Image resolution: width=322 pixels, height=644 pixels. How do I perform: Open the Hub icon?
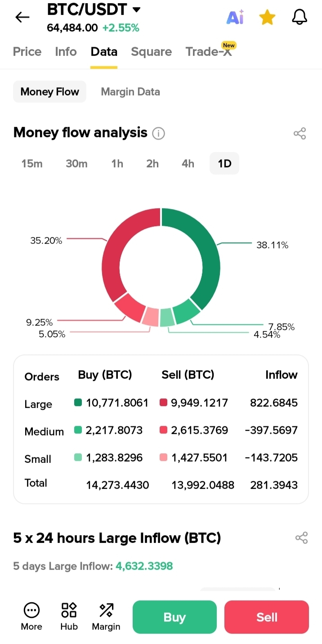pos(69,617)
